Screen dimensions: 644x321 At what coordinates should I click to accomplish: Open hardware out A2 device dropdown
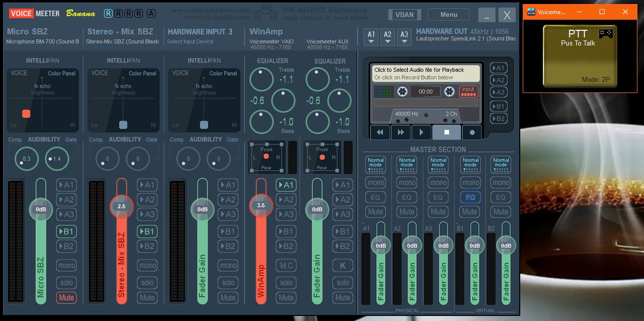(x=387, y=37)
